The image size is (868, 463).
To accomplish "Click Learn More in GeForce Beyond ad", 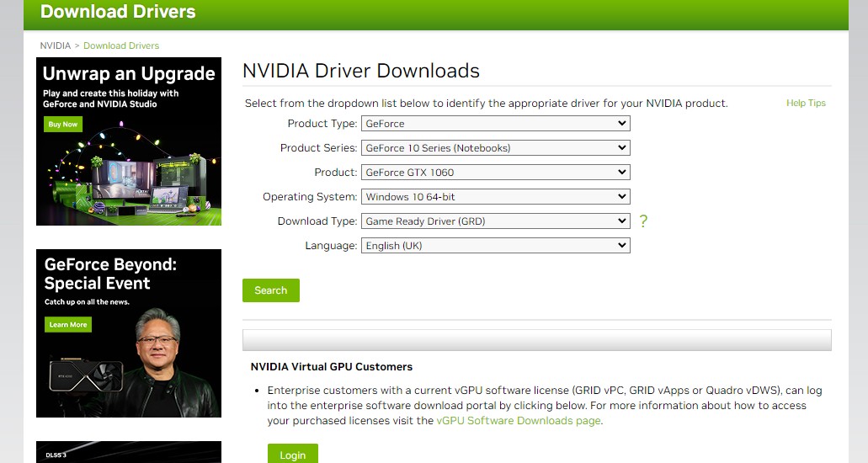I will [68, 325].
